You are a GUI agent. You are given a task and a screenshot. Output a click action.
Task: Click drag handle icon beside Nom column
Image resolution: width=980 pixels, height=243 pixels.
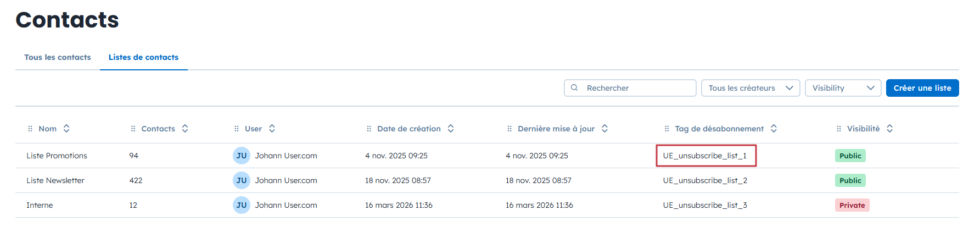tap(30, 129)
